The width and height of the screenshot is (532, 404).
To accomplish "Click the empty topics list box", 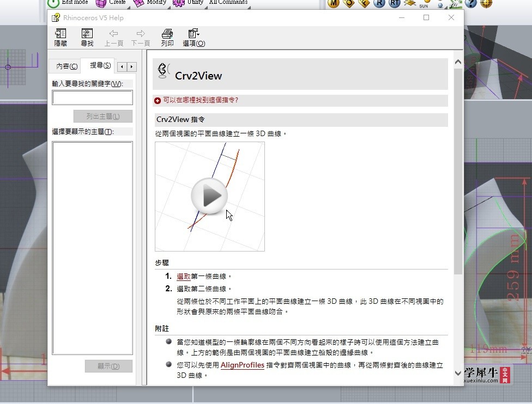I will pyautogui.click(x=92, y=248).
